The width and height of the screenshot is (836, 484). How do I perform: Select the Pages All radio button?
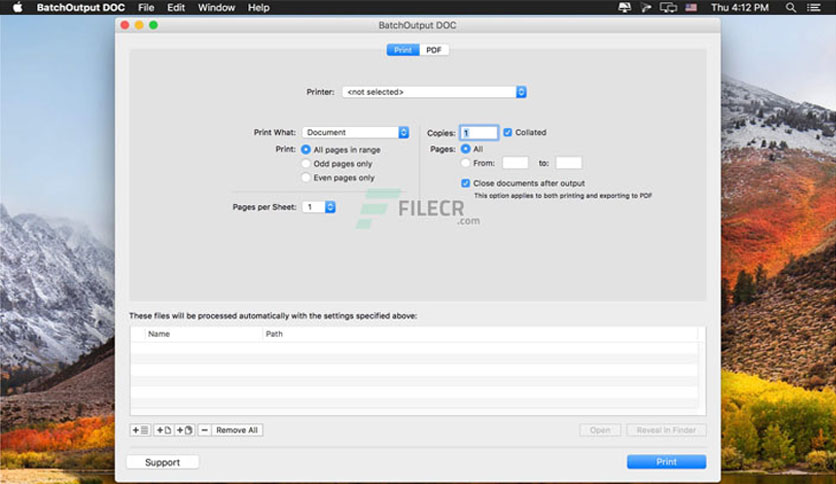pos(465,149)
